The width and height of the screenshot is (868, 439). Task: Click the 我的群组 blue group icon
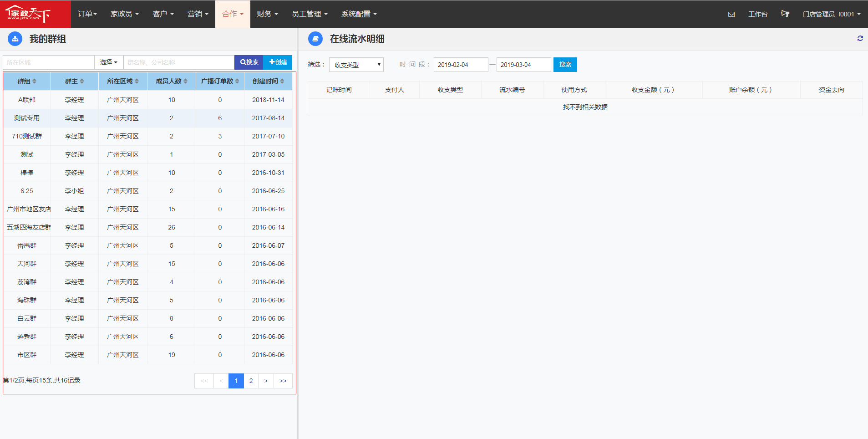click(15, 39)
